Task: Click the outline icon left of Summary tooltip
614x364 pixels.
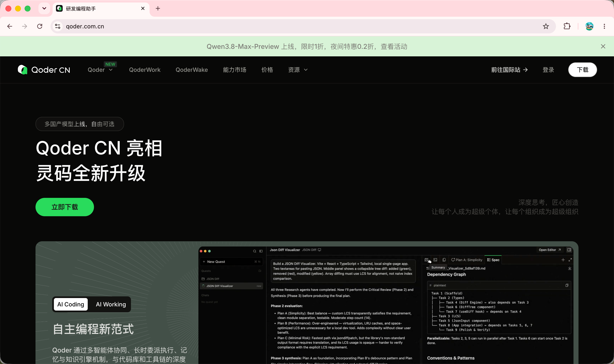Action: point(428,268)
